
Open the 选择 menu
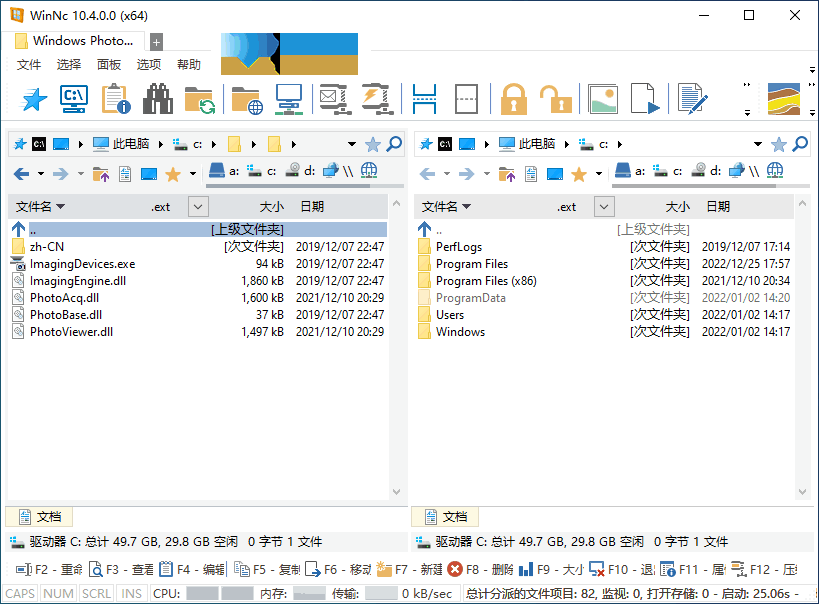tap(69, 65)
